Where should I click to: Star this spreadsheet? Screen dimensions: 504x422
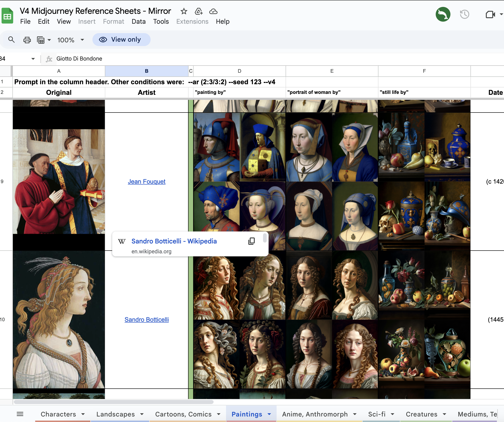(x=184, y=11)
